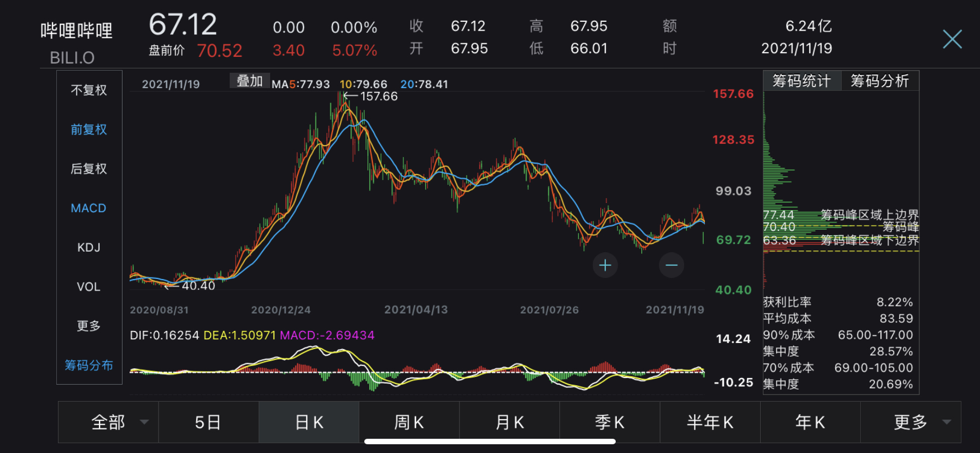Switch indicator to MACD
This screenshot has width=980, height=453.
(x=89, y=208)
